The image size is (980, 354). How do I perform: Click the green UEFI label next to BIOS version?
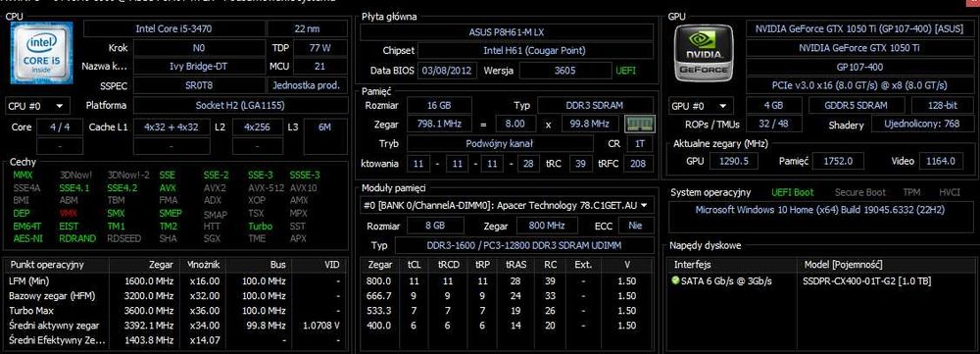click(x=625, y=71)
